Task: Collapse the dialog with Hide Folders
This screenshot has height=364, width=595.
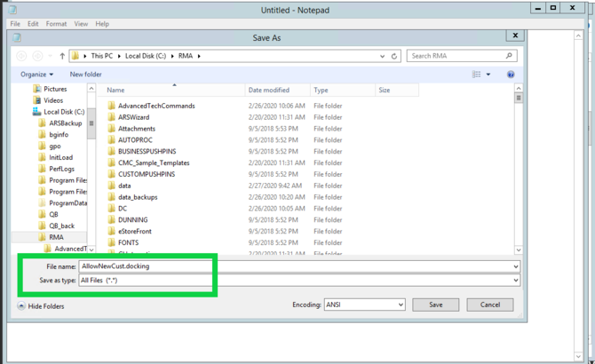Action: [41, 306]
